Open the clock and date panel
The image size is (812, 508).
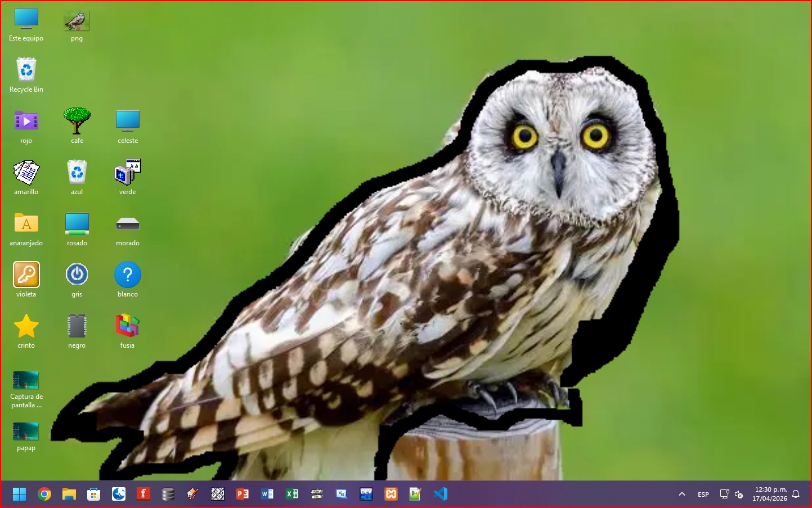pos(770,494)
